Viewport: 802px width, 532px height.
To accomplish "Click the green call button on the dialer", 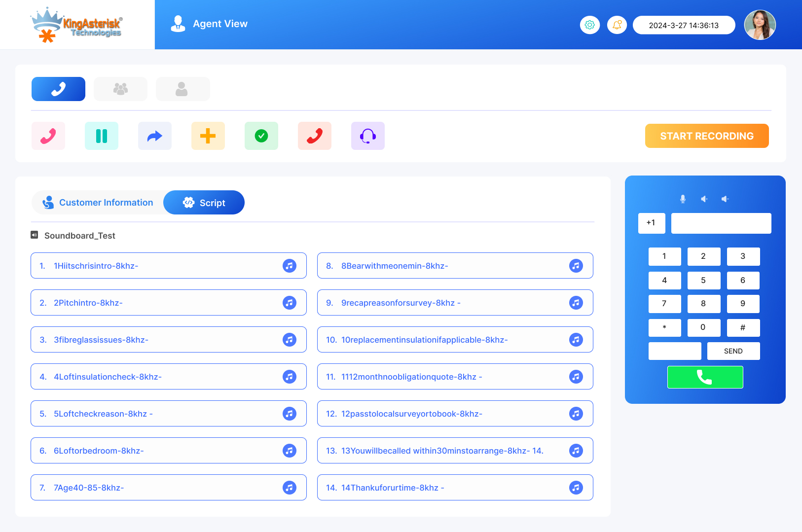I will (705, 377).
